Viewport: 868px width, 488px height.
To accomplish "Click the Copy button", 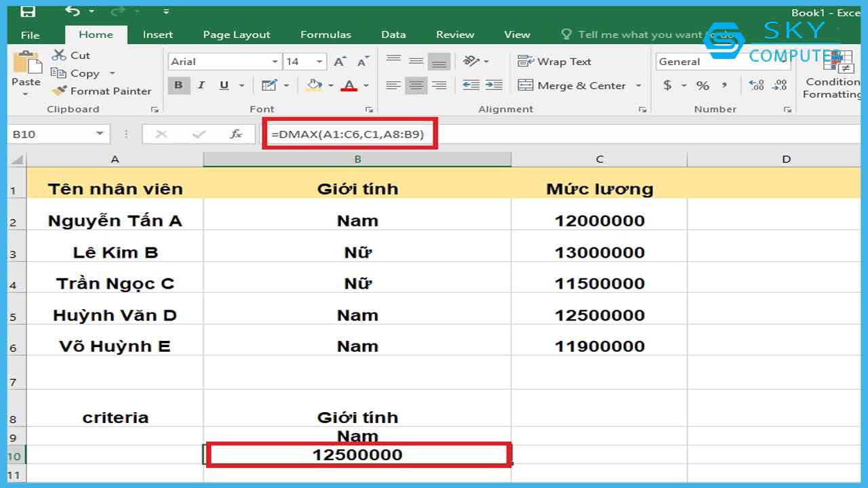I will 76,73.
